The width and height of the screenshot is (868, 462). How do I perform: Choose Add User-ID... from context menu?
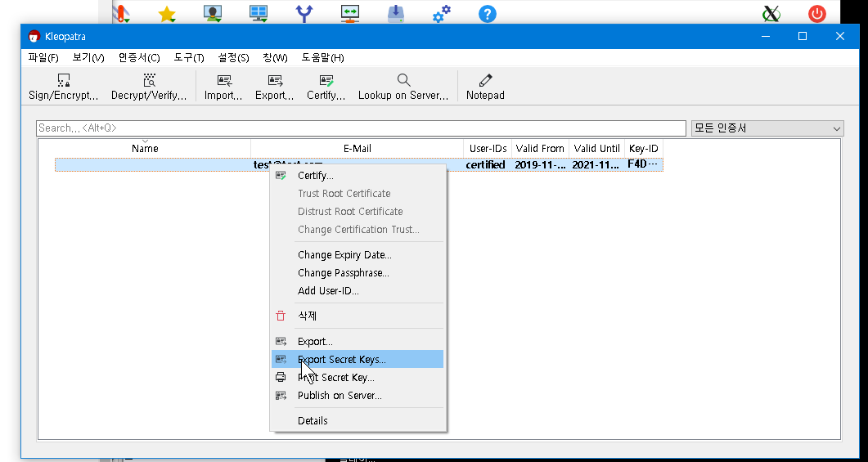(x=357, y=290)
